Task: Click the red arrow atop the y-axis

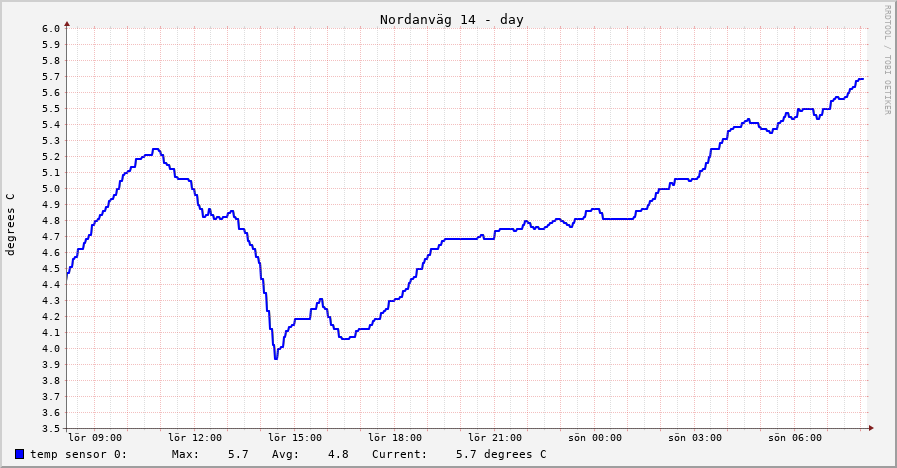Action: 67,22
